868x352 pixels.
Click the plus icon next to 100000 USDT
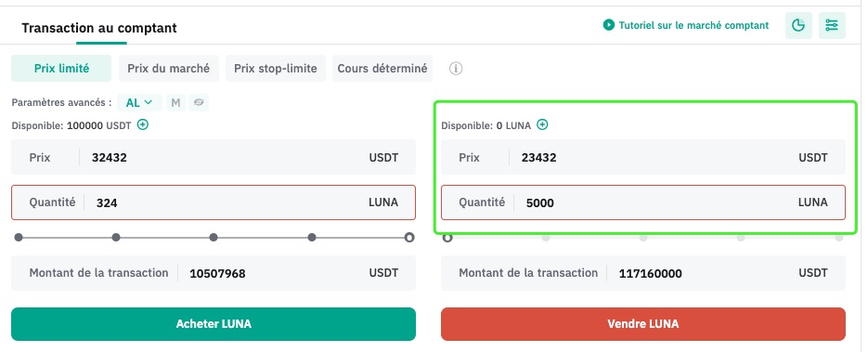(143, 125)
